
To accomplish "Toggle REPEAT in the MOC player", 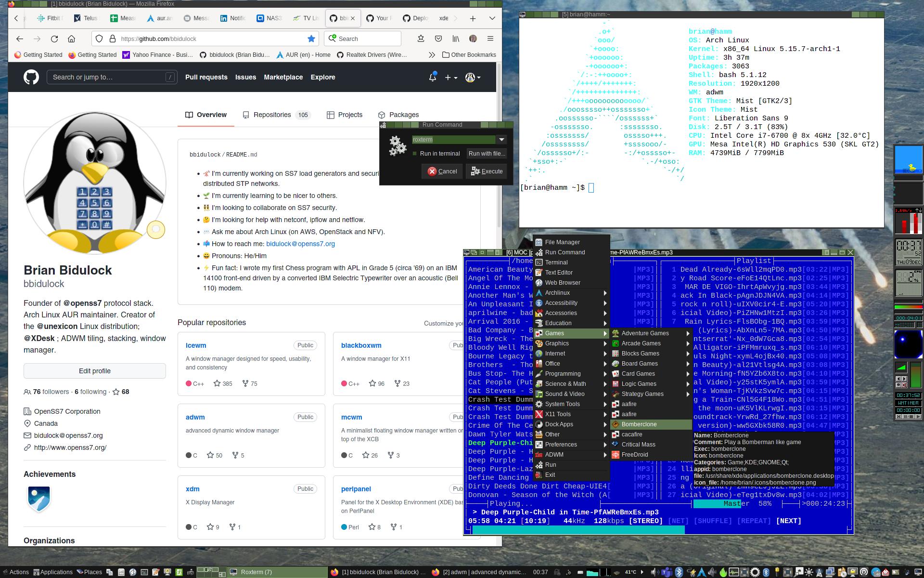I will tap(754, 521).
